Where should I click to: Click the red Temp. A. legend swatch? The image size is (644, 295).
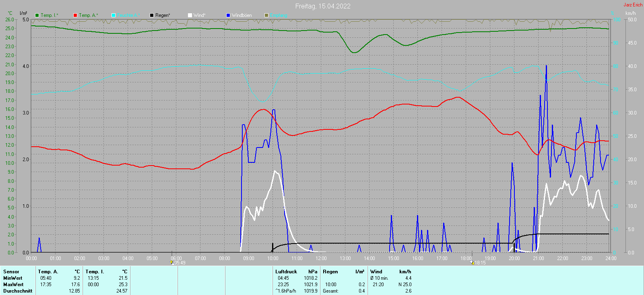pos(75,15)
